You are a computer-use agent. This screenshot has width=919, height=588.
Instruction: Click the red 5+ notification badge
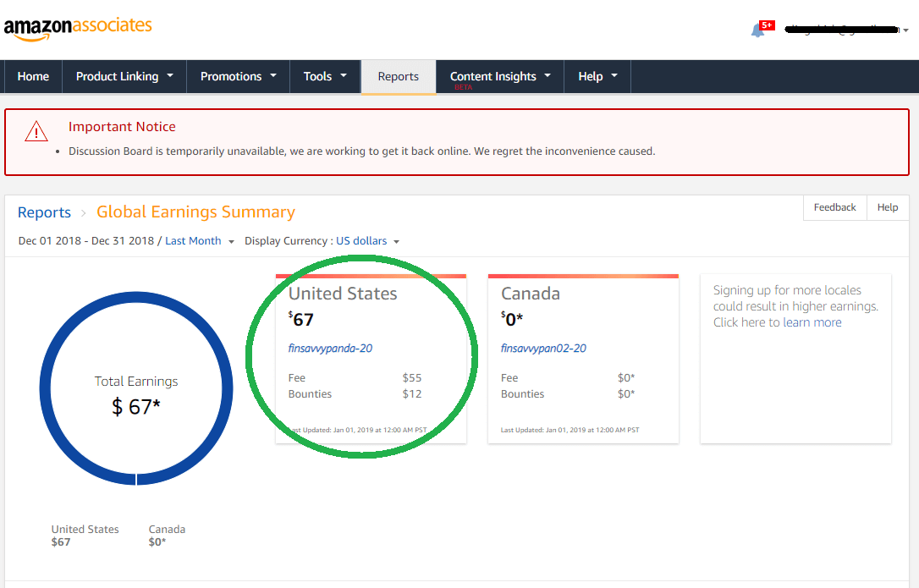click(767, 25)
